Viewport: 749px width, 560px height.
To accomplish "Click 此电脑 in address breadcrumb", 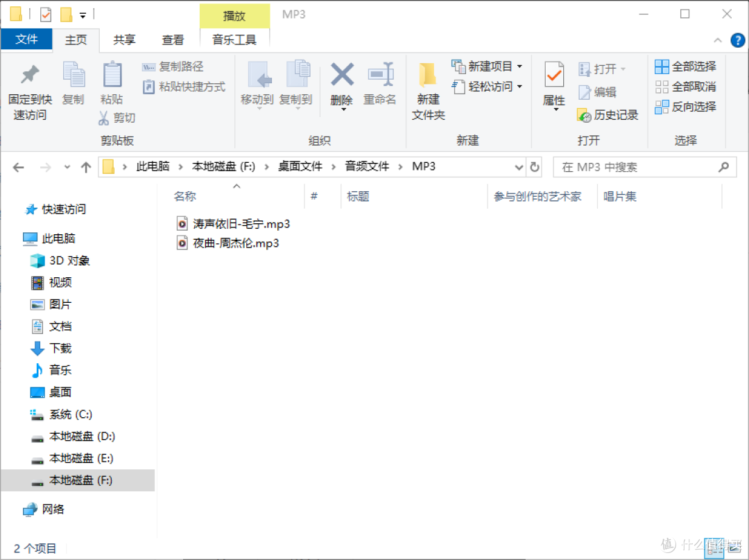I will (x=153, y=166).
